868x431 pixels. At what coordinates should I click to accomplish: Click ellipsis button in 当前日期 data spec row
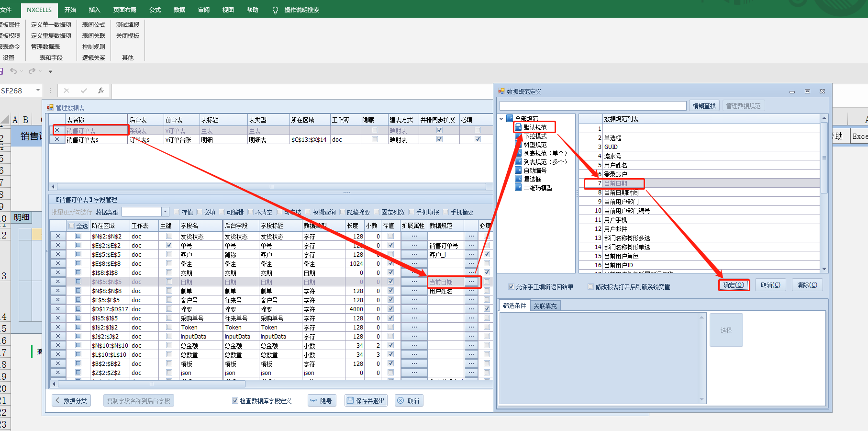(x=471, y=282)
